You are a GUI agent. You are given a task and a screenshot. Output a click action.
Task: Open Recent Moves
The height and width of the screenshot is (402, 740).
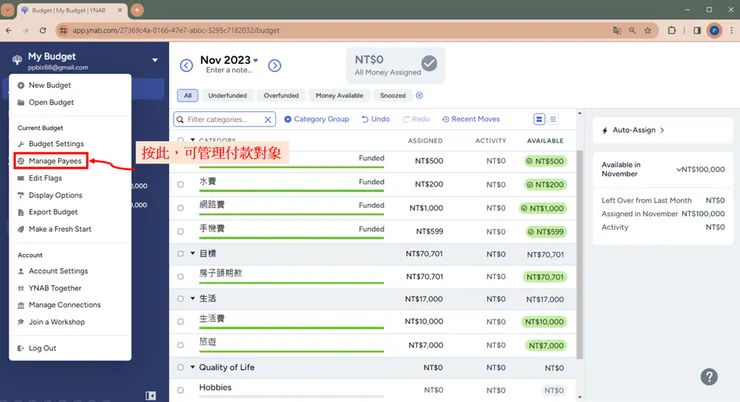[x=471, y=119]
